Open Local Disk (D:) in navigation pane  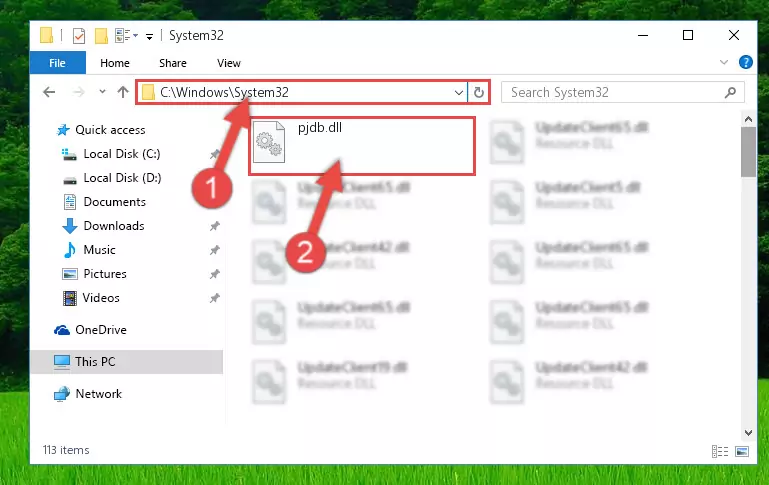click(122, 178)
